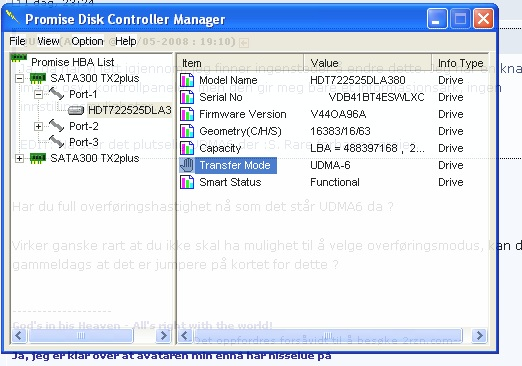The width and height of the screenshot is (522, 366).
Task: Select the second SATA300 TX2plus label
Action: coord(95,158)
